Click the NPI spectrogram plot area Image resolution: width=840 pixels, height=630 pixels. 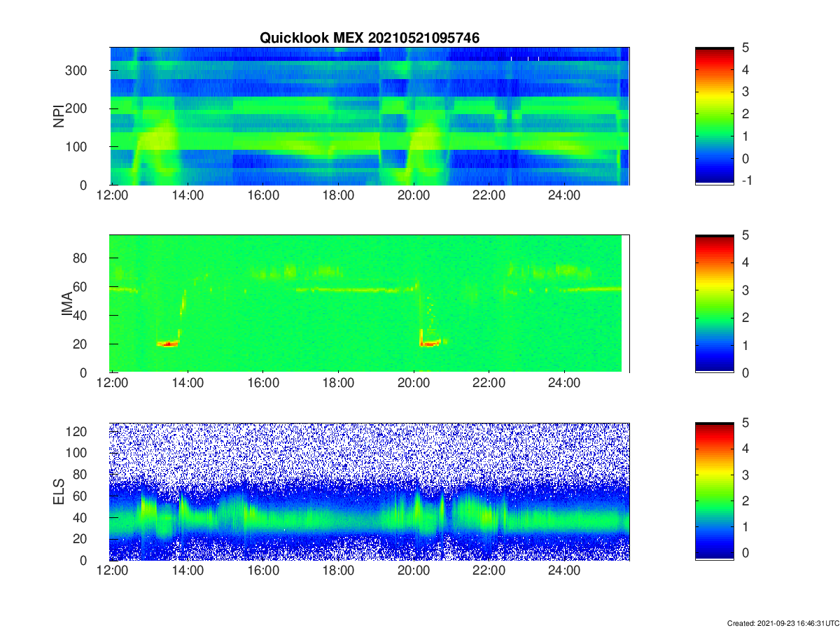point(370,116)
